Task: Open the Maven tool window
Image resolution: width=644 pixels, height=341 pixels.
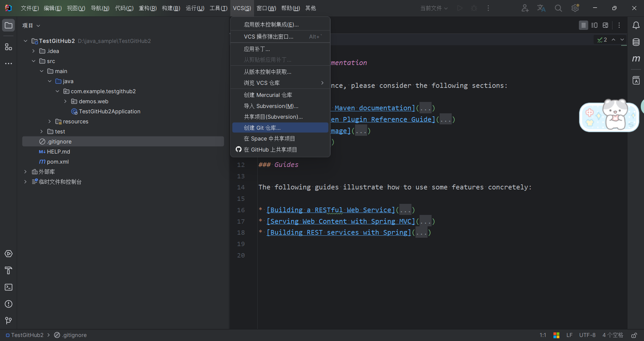Action: 636,59
